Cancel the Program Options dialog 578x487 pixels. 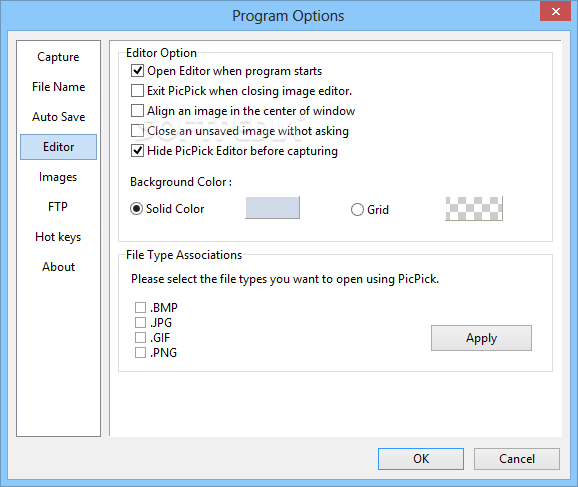(517, 459)
